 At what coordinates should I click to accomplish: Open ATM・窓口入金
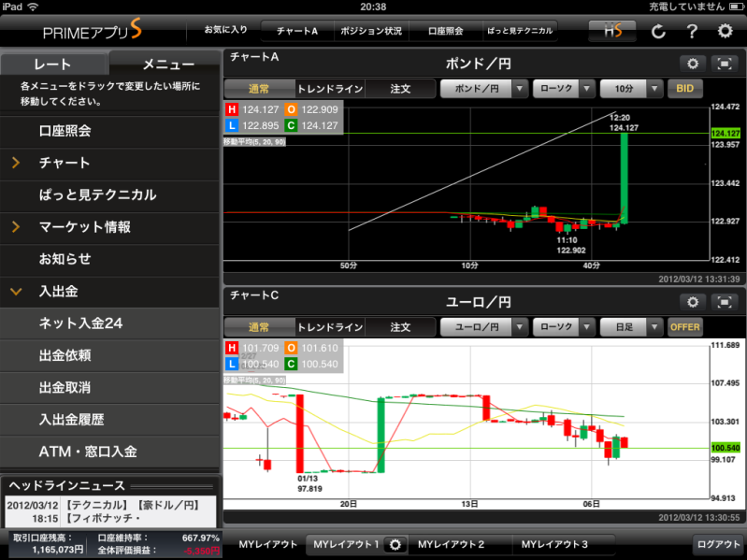[109, 452]
